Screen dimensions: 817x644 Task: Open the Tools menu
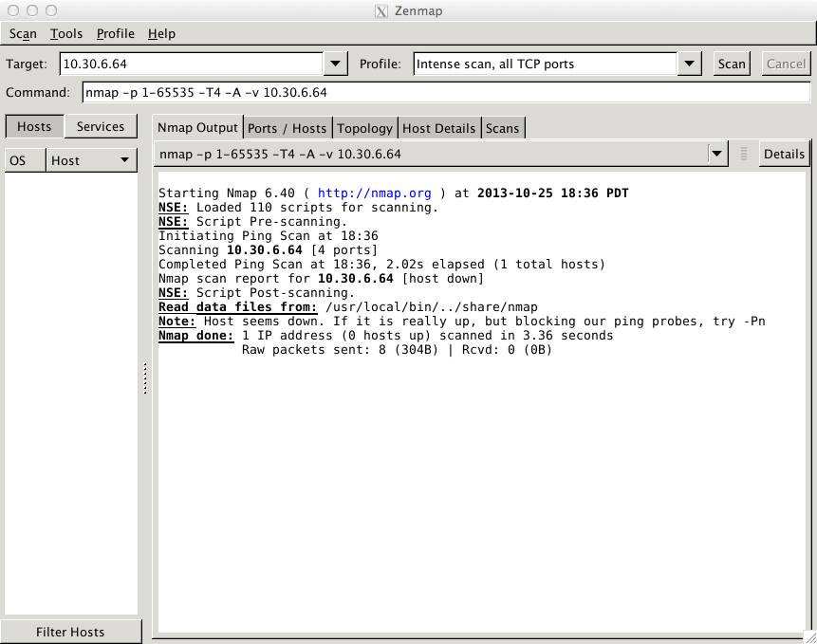tap(66, 34)
